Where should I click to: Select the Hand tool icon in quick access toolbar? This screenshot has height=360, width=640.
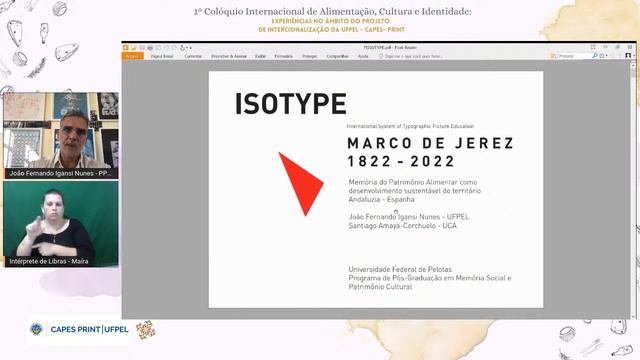tap(183, 48)
